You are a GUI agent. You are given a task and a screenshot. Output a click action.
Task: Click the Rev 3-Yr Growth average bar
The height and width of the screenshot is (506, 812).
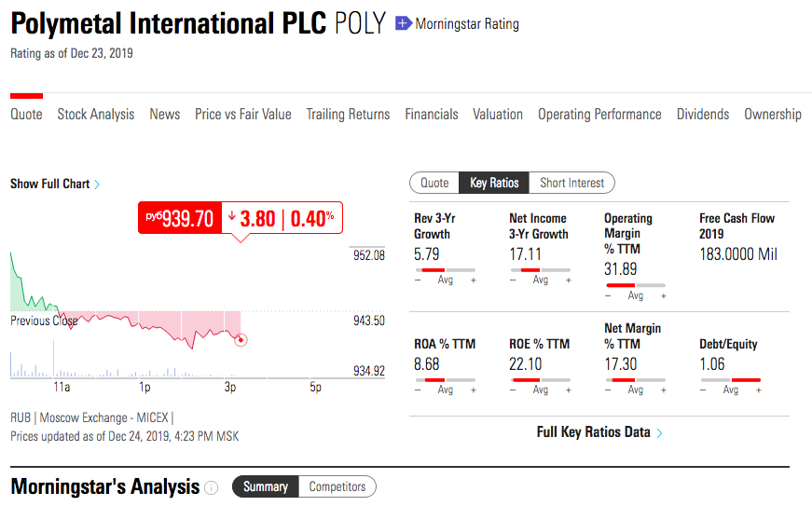[445, 269]
